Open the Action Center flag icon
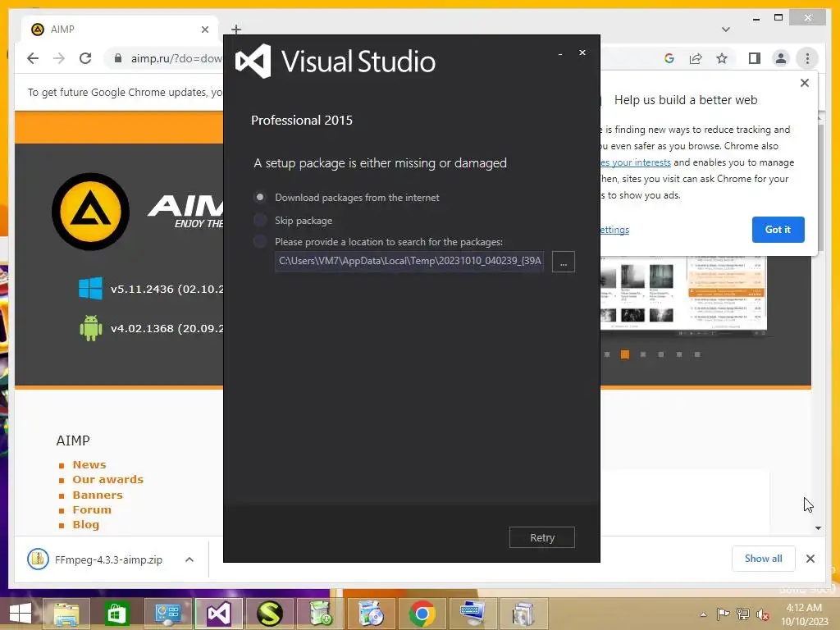 pyautogui.click(x=723, y=614)
